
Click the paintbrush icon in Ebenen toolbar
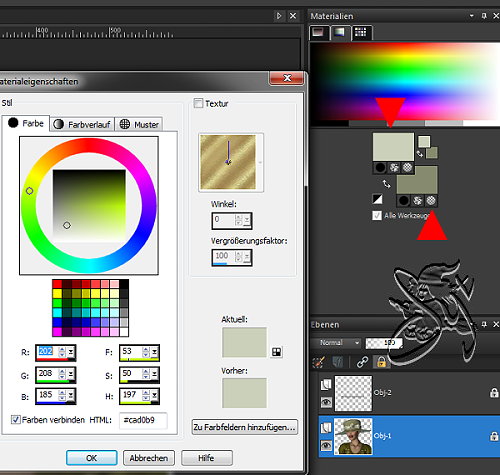pos(318,362)
